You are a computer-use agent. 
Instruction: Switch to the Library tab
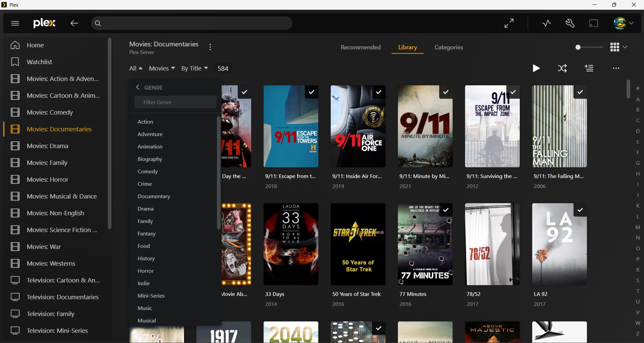pos(408,47)
